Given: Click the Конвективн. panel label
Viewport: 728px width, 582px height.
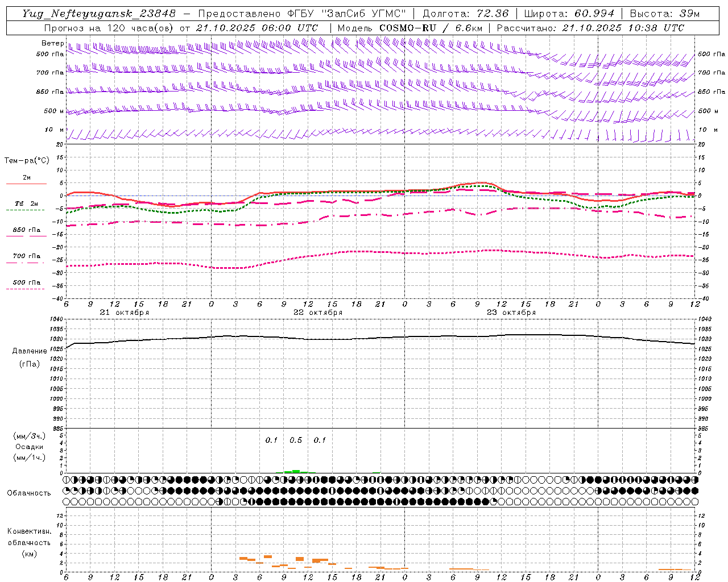Looking at the screenshot, I should 29,531.
